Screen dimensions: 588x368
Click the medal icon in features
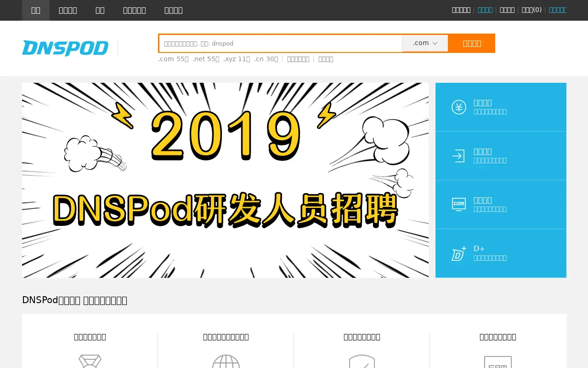90,362
